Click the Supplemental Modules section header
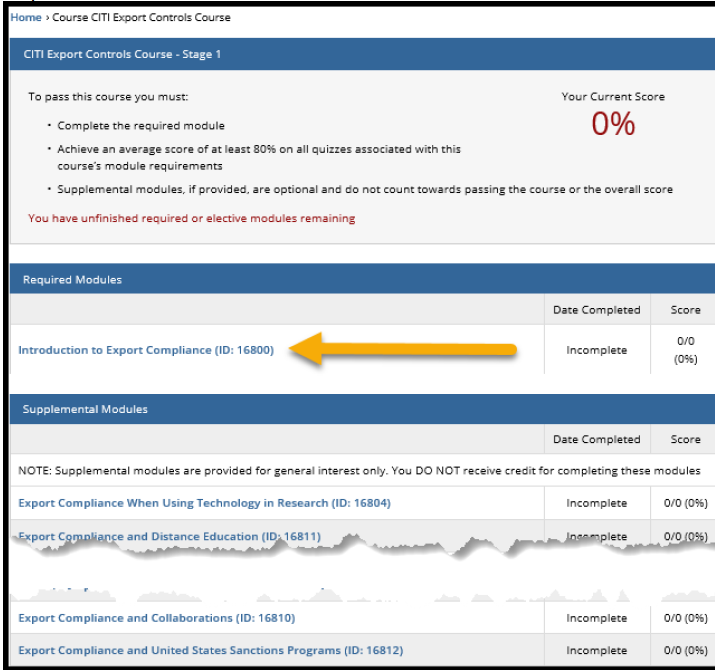 tap(85, 409)
